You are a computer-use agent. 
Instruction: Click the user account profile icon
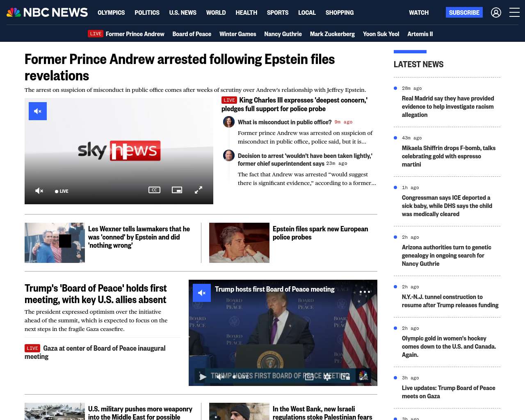coord(496,13)
